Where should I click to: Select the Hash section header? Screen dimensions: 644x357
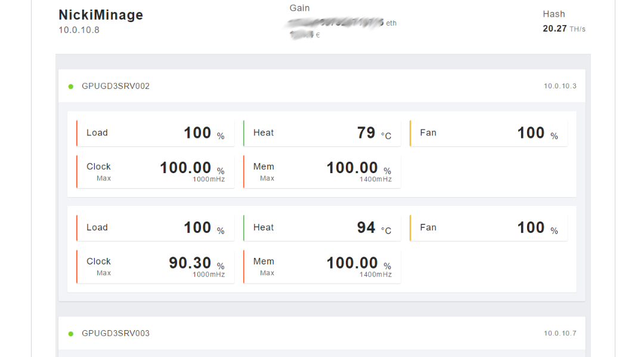click(554, 14)
